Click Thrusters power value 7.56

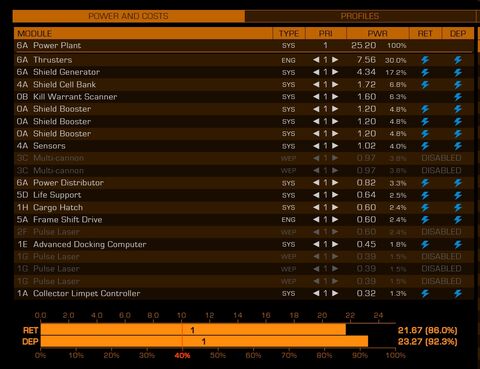coord(366,60)
